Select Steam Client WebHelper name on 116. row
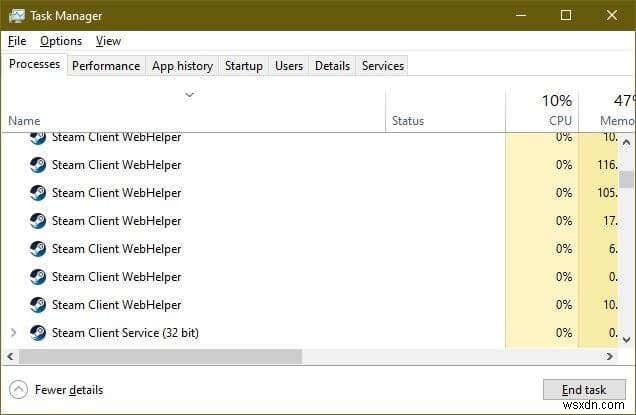 (x=116, y=165)
